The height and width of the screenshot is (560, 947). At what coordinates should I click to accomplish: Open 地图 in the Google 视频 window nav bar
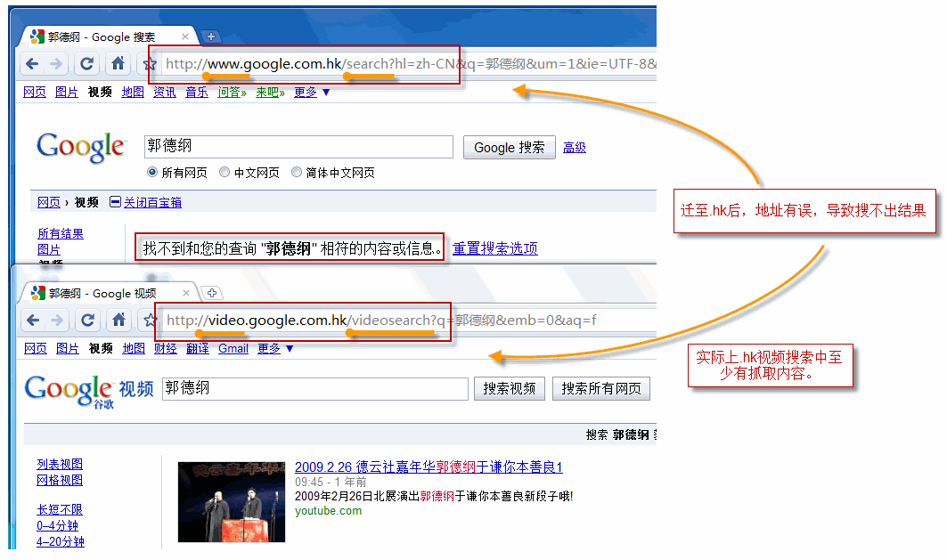tap(135, 349)
